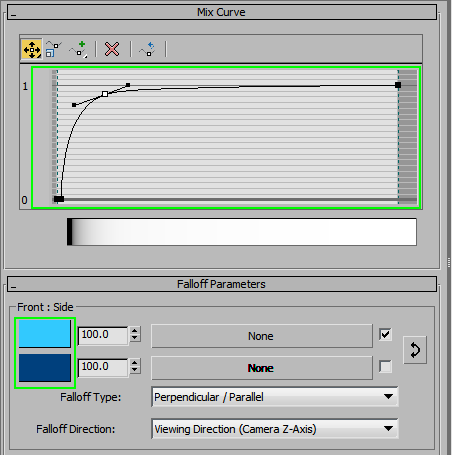Select the white curve point on the graph
Screen dimensions: 452x455
click(x=105, y=94)
